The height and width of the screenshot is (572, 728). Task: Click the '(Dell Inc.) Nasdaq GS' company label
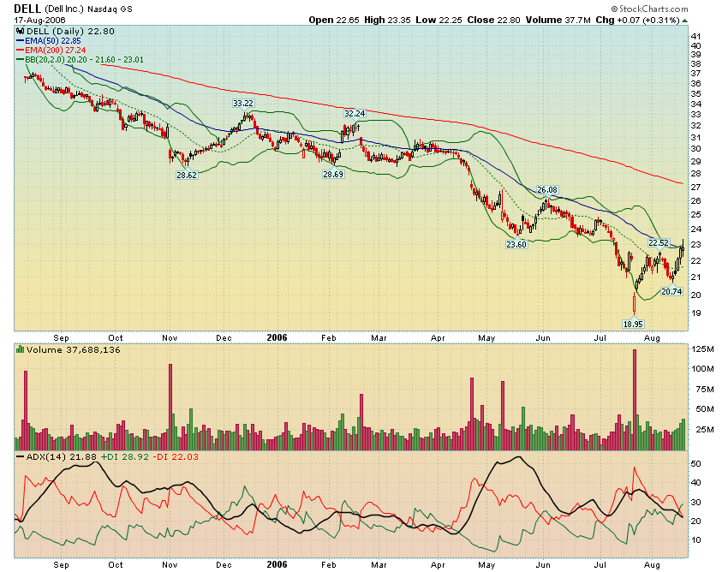pos(88,9)
